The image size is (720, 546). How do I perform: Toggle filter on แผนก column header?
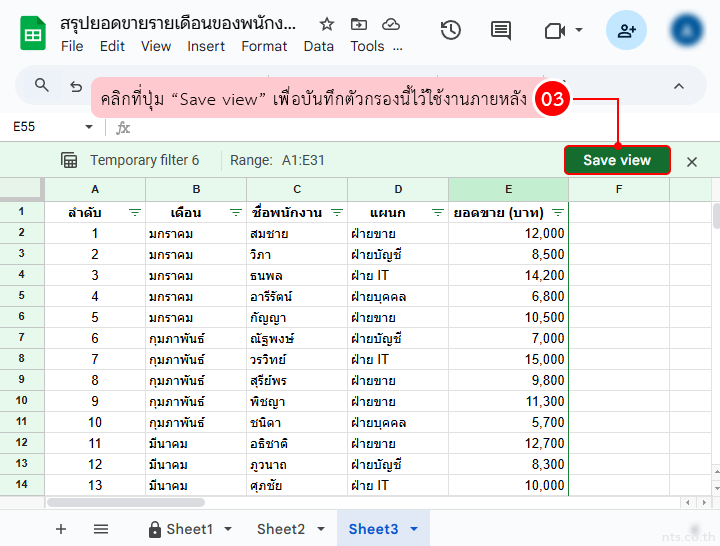[438, 213]
